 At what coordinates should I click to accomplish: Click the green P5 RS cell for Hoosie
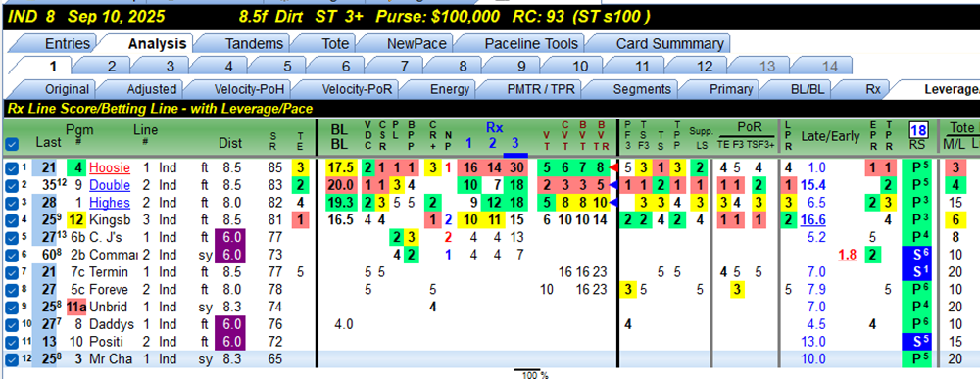click(917, 168)
